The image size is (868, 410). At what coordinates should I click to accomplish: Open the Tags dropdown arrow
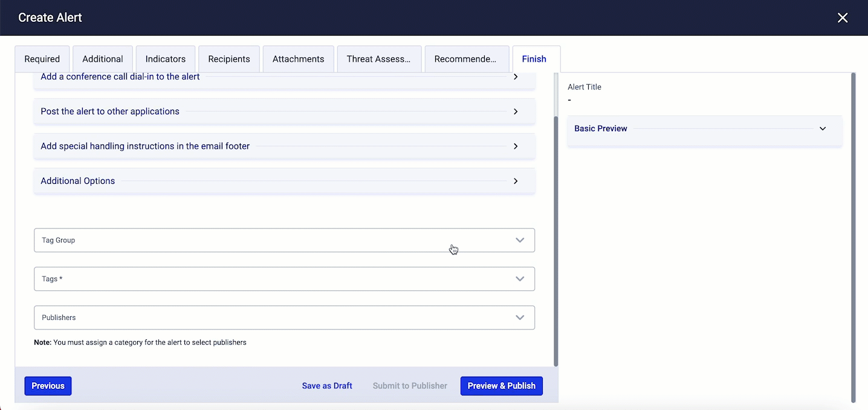519,279
